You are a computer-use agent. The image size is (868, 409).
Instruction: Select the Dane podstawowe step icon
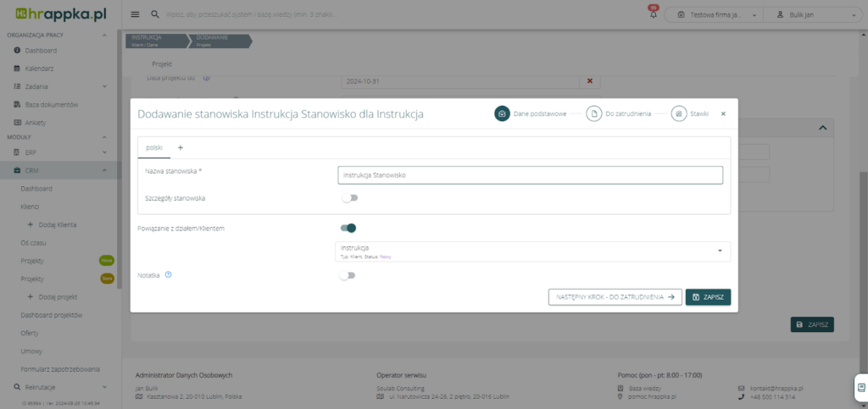click(502, 113)
